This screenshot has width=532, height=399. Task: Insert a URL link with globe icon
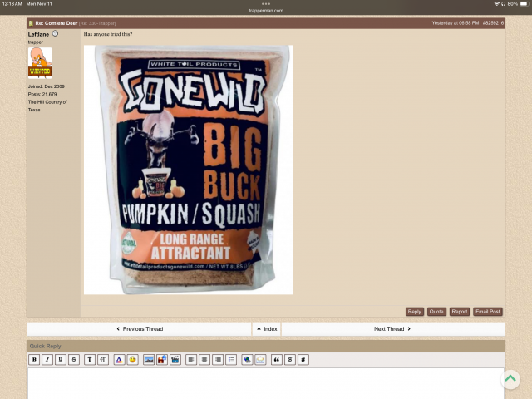click(247, 359)
